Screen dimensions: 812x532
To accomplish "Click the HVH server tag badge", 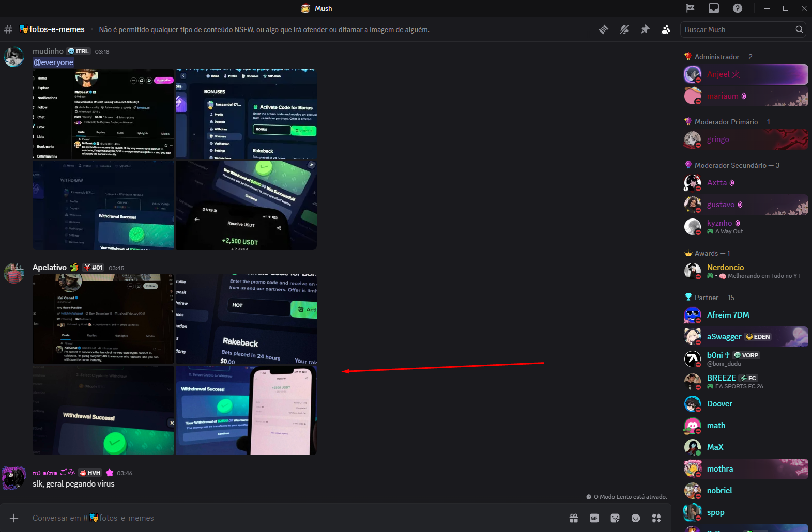I will coord(90,473).
